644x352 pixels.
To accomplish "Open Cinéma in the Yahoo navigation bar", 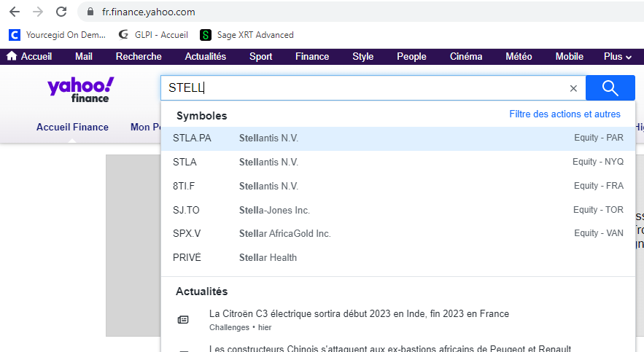I will coord(466,57).
